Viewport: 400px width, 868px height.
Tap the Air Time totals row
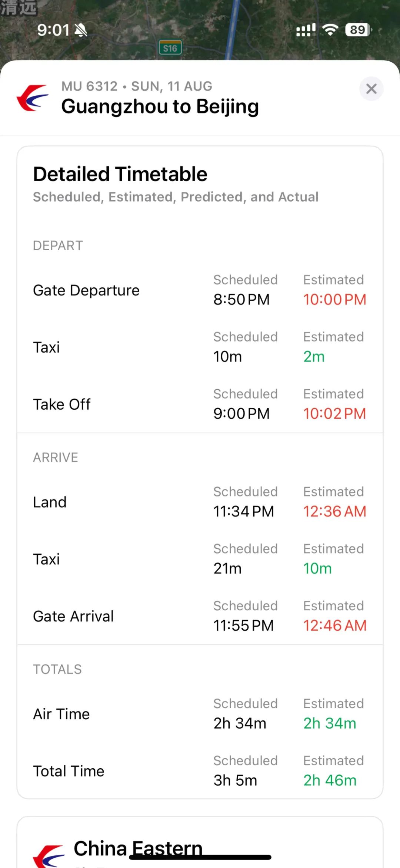point(200,714)
